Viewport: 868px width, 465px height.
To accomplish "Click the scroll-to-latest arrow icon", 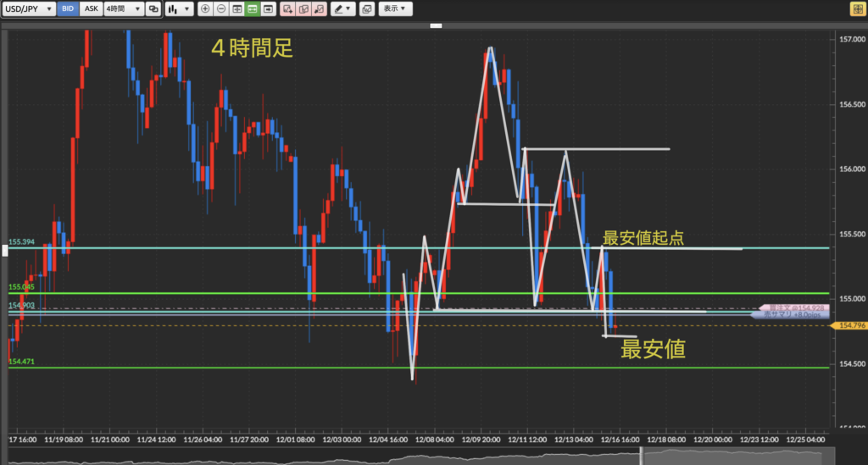I will click(x=268, y=8).
